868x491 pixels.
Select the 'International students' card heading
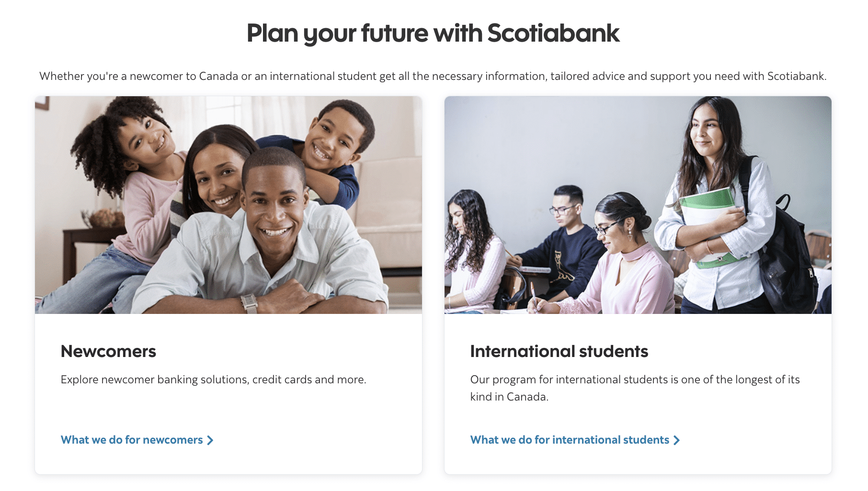pos(559,351)
